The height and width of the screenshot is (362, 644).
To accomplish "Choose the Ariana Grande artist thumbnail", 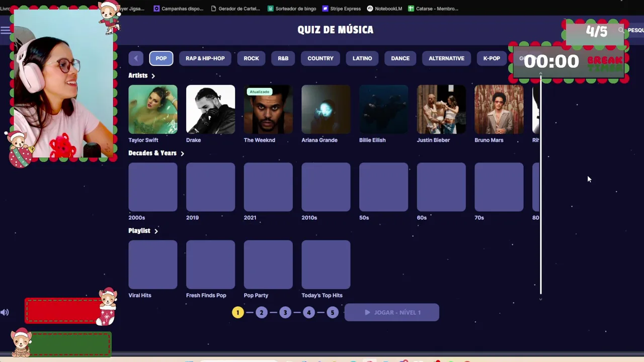I will point(326,109).
